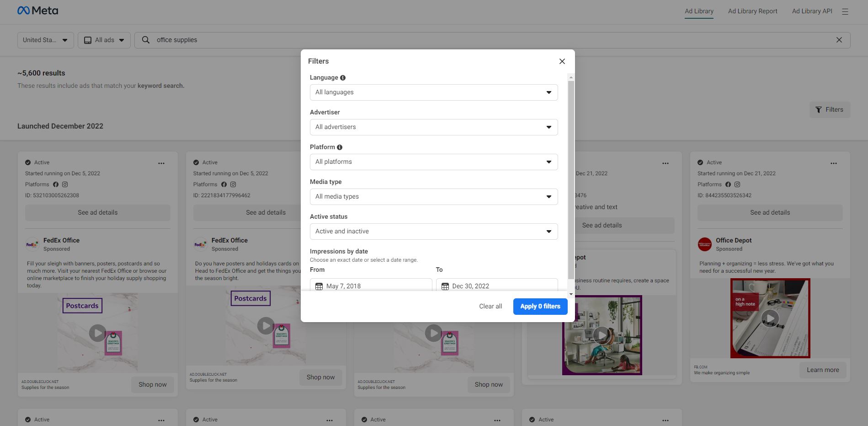This screenshot has height=426, width=868.
Task: Open options menu on Office Depot ad
Action: (833, 163)
